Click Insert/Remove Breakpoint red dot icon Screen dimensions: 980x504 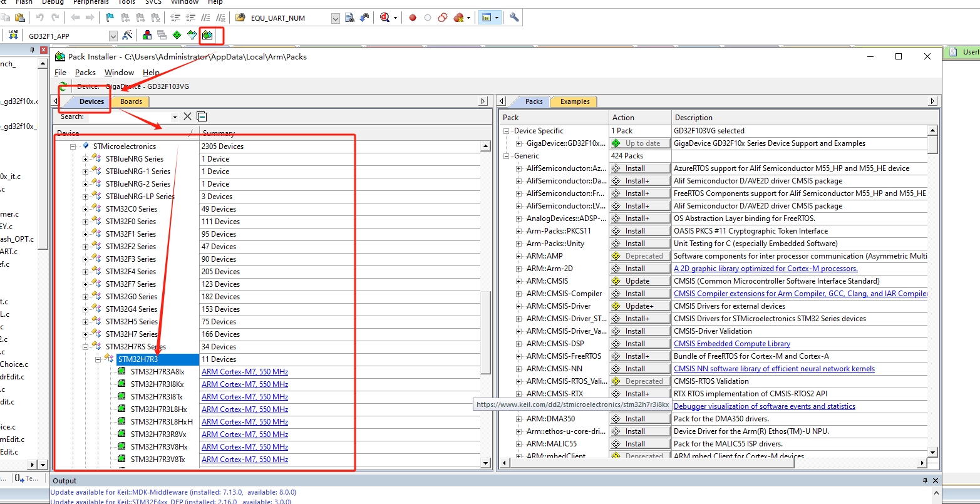(x=413, y=18)
